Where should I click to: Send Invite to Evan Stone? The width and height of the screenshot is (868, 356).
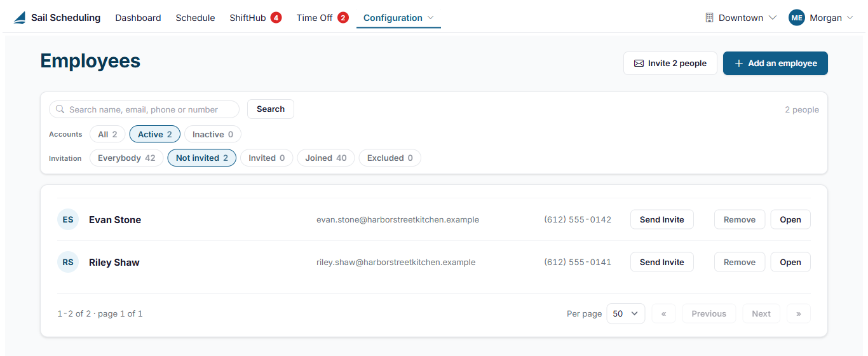click(x=662, y=219)
